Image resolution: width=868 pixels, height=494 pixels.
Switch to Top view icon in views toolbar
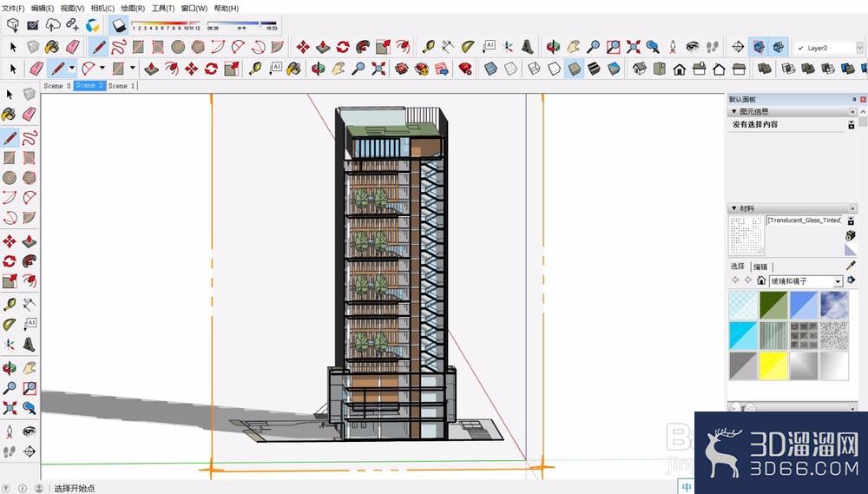coord(660,69)
